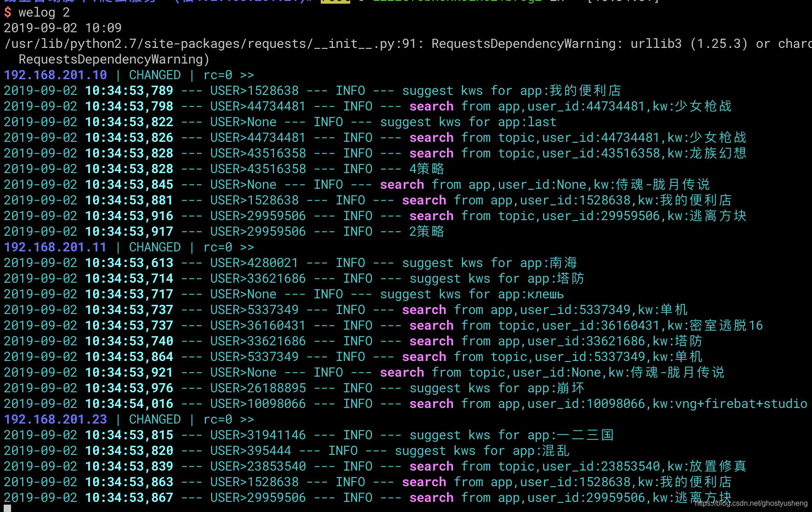Click USER>23853540 in the log
The height and width of the screenshot is (512, 812).
[258, 466]
